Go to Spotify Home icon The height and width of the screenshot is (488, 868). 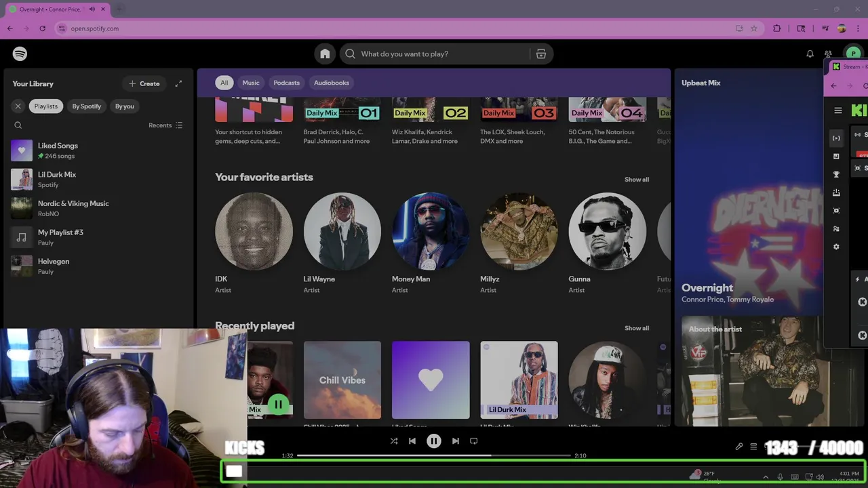tap(325, 54)
